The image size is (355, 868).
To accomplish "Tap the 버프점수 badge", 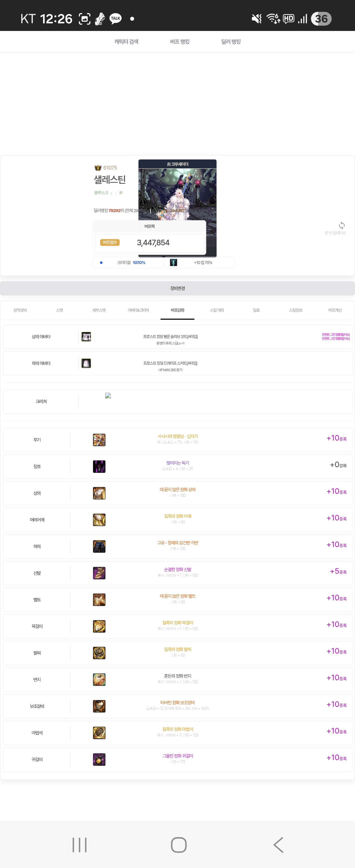I will tap(110, 243).
